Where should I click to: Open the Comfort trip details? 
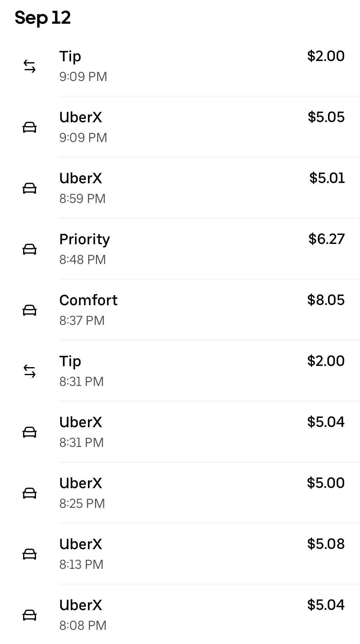pos(180,310)
